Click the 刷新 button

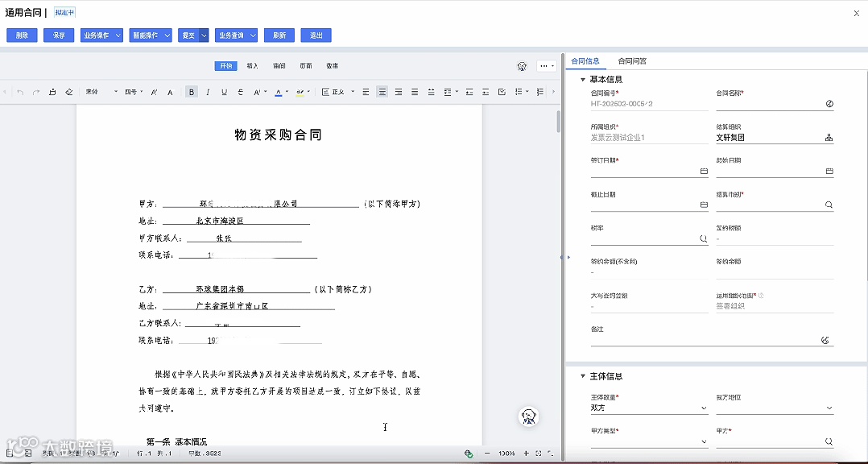click(279, 35)
